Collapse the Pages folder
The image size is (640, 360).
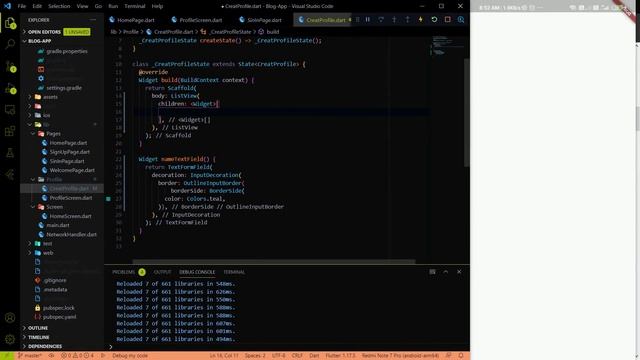pos(53,134)
